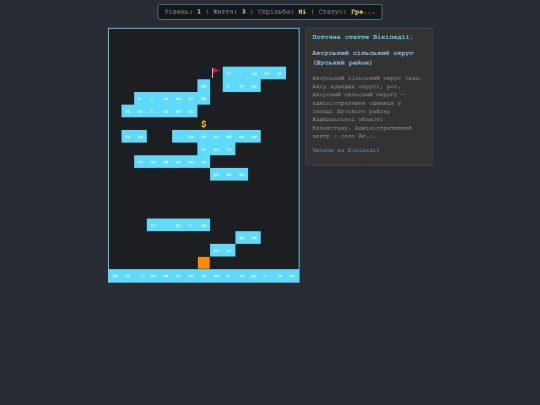The image size is (540, 405).
Task: Click the orange player square
Action: (x=204, y=263)
